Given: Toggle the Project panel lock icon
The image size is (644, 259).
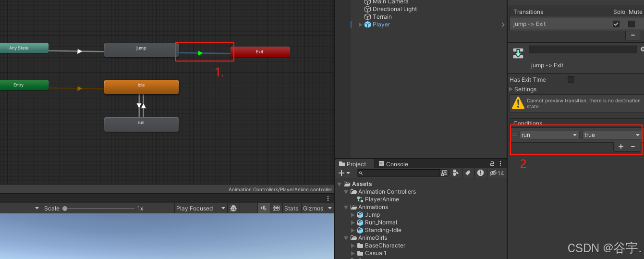Looking at the screenshot, I should tap(492, 164).
